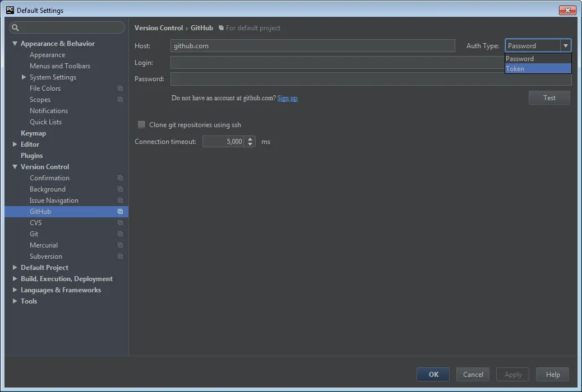Click the Cancel button
Image resolution: width=582 pixels, height=392 pixels.
473,375
